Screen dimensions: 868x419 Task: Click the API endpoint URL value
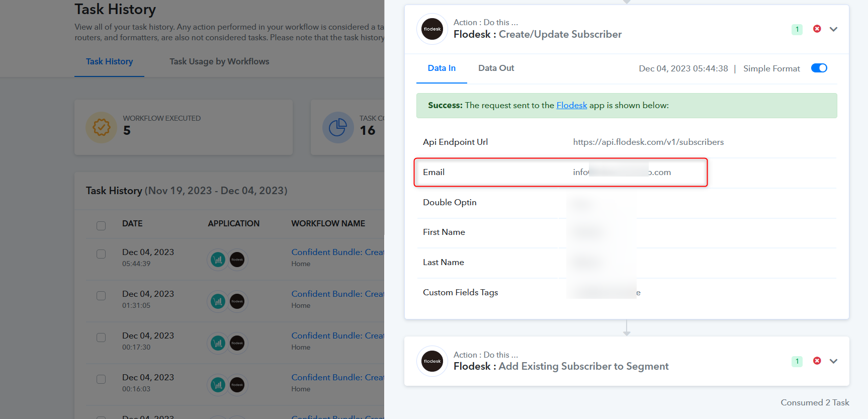tap(648, 142)
